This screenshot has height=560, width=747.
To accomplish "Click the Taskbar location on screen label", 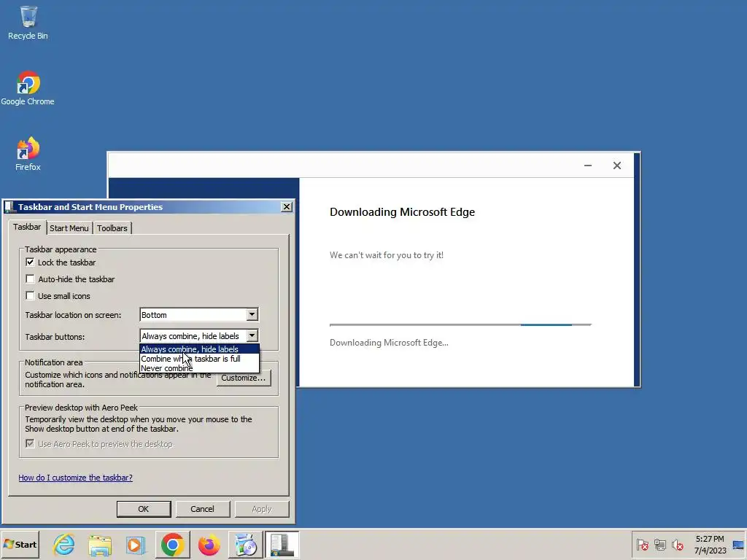I will click(73, 315).
